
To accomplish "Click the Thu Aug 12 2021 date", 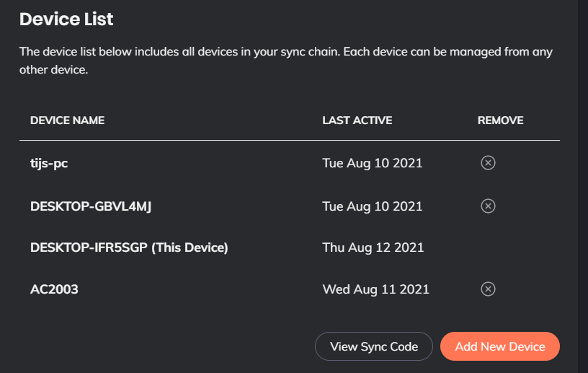I will 373,247.
